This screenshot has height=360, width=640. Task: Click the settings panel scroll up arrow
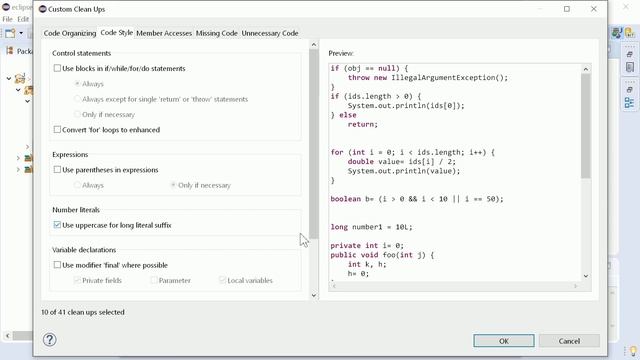pos(313,44)
